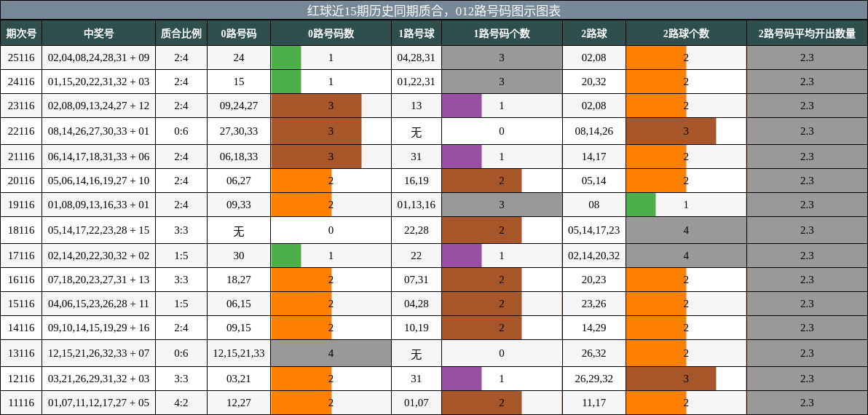
Task: Click 2路球 cell 26,29,32
Action: (x=594, y=379)
